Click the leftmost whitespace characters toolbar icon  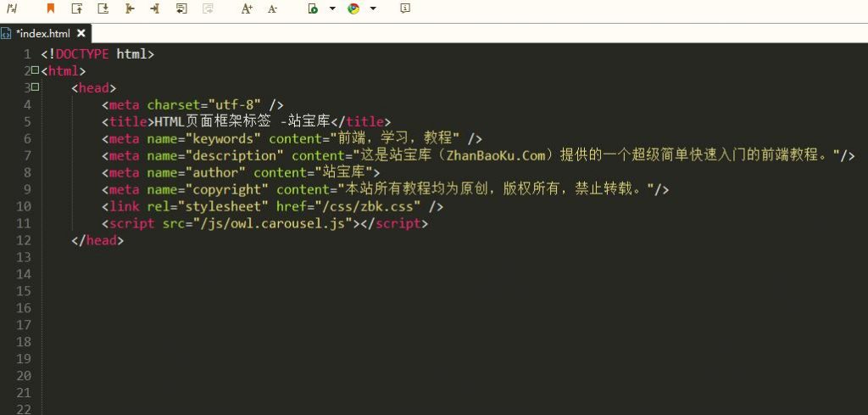[12, 8]
